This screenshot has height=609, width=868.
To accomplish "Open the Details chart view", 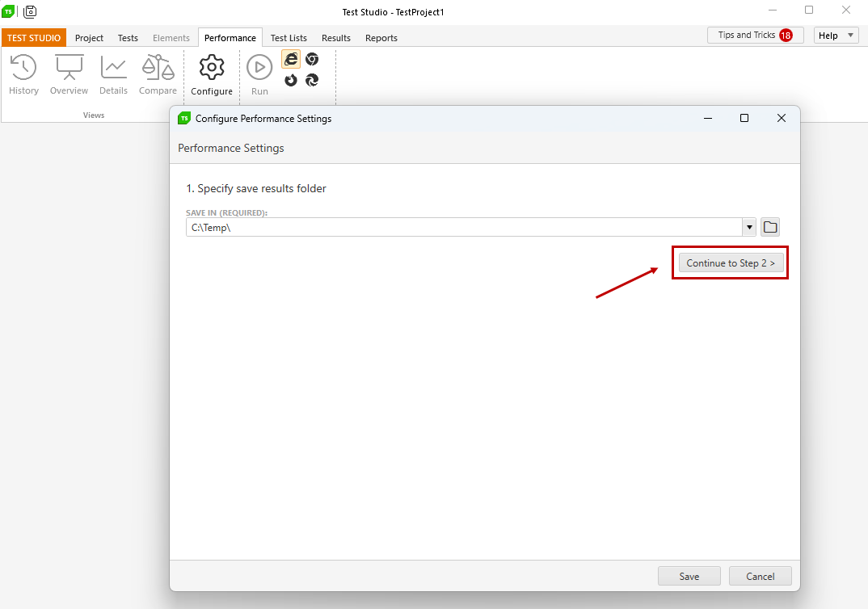I will [113, 68].
